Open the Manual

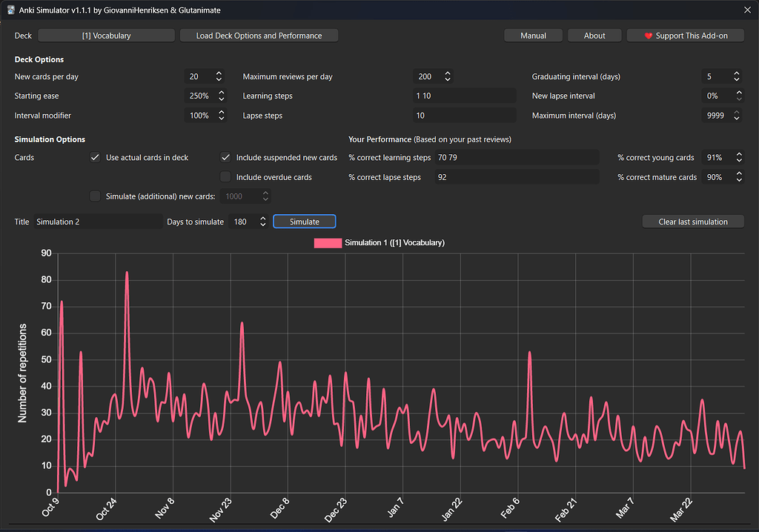point(533,36)
